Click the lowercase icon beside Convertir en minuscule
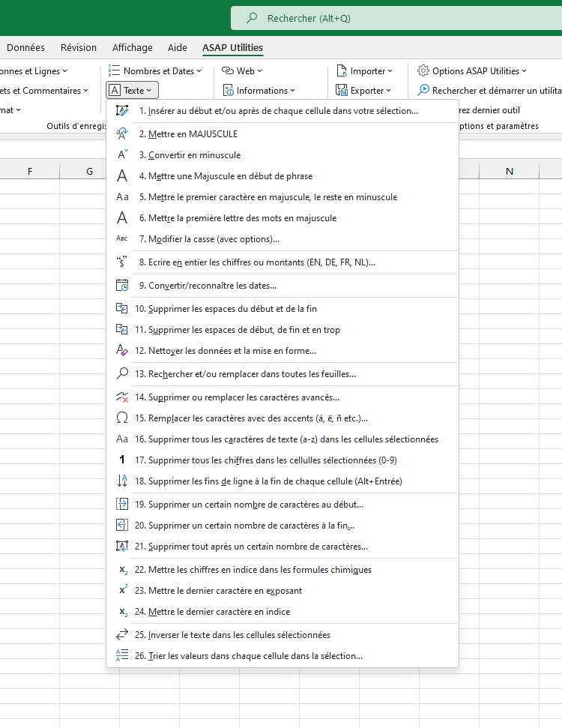 click(x=122, y=154)
